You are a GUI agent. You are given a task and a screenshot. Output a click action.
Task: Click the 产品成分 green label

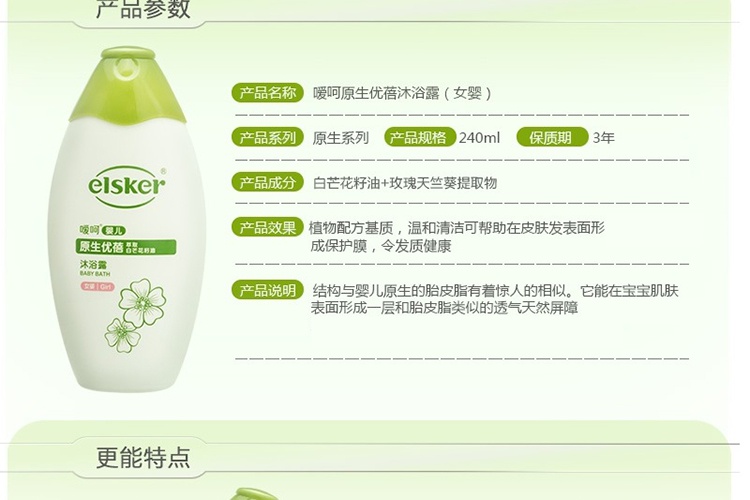tap(268, 182)
